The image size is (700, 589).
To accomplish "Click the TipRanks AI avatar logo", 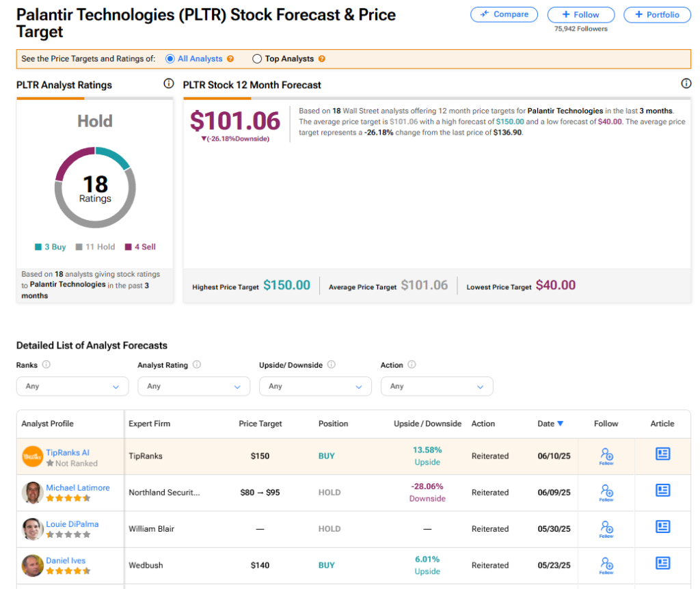I will point(33,456).
